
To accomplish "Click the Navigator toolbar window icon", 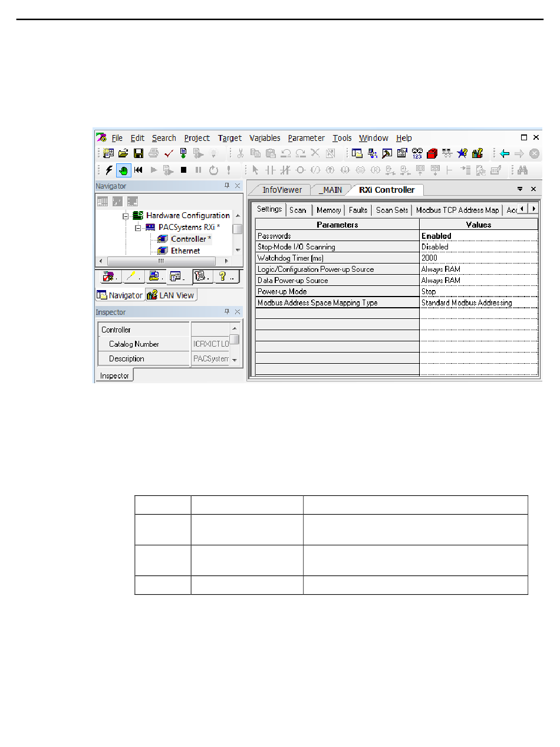I will tap(358, 153).
